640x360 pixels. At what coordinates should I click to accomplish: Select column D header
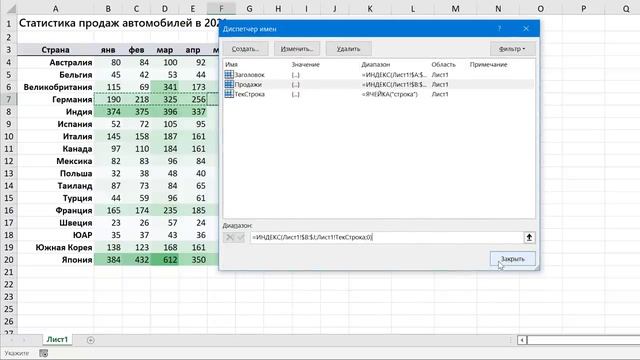click(x=164, y=9)
